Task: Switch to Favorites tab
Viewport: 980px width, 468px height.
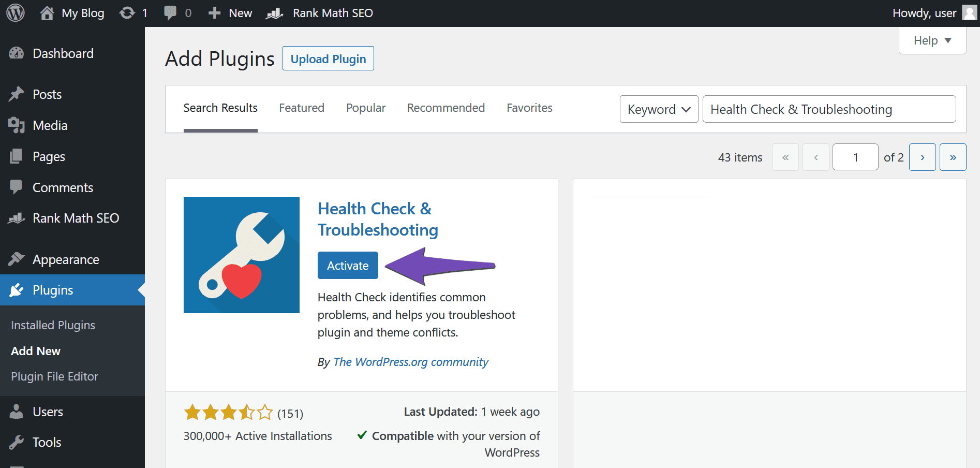Action: point(529,108)
